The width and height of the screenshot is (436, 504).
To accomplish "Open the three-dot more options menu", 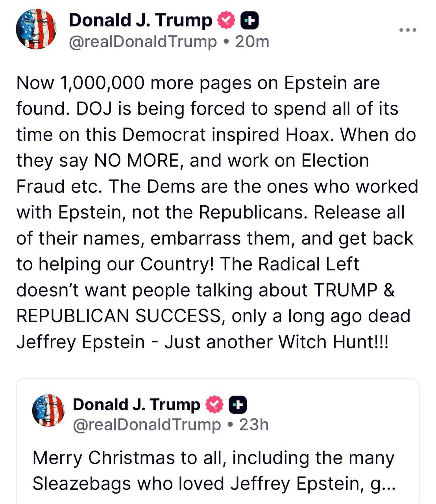I will (x=408, y=30).
